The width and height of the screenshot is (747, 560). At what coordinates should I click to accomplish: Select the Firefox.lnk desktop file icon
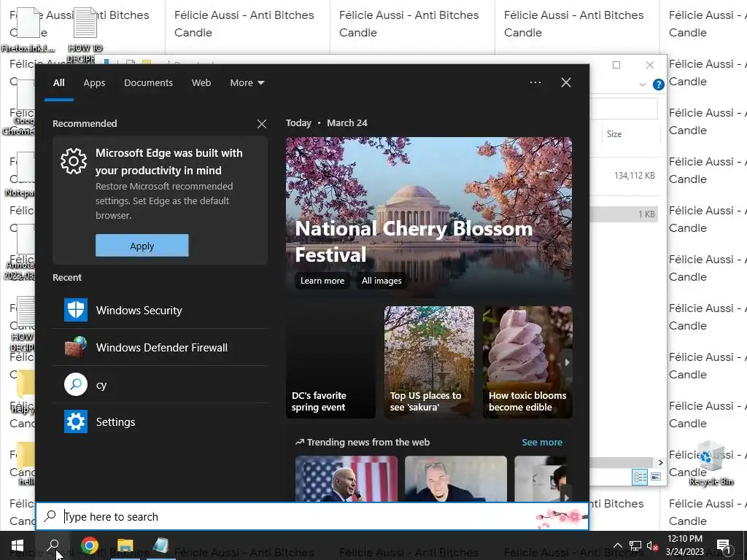click(28, 28)
